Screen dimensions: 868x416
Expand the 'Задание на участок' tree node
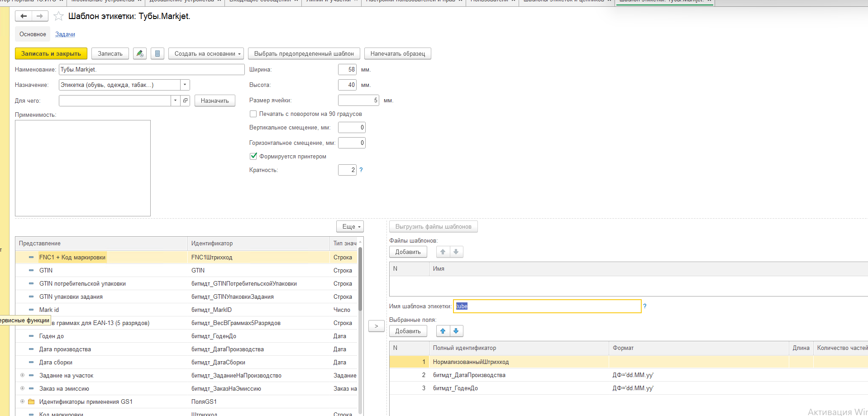pyautogui.click(x=22, y=375)
